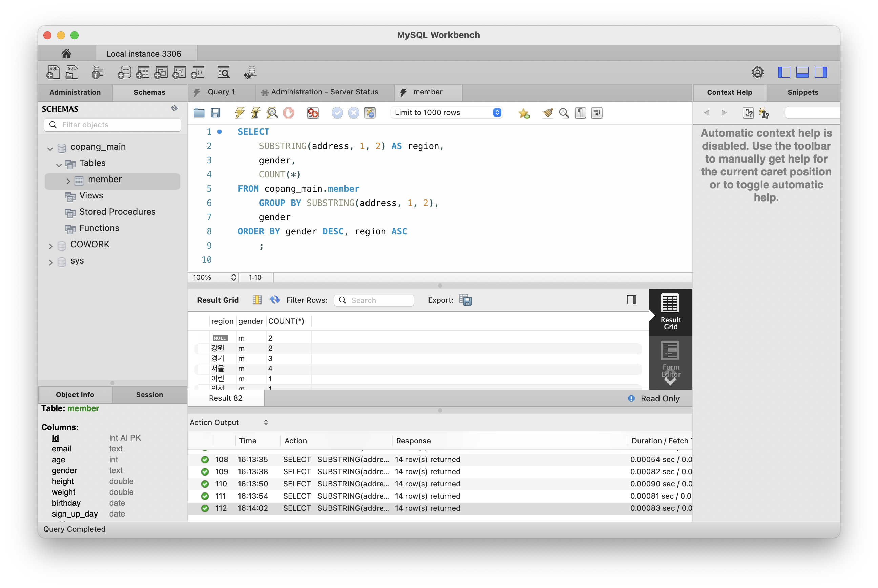Select the Result Grid view button
This screenshot has width=878, height=588.
pos(671,311)
